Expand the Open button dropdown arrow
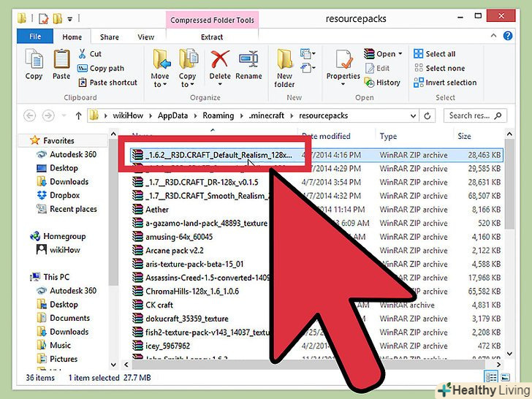532x399 pixels. [400, 53]
